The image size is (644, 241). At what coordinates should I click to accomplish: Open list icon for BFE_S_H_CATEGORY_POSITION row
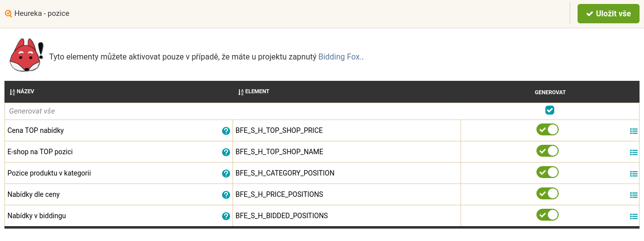point(634,174)
